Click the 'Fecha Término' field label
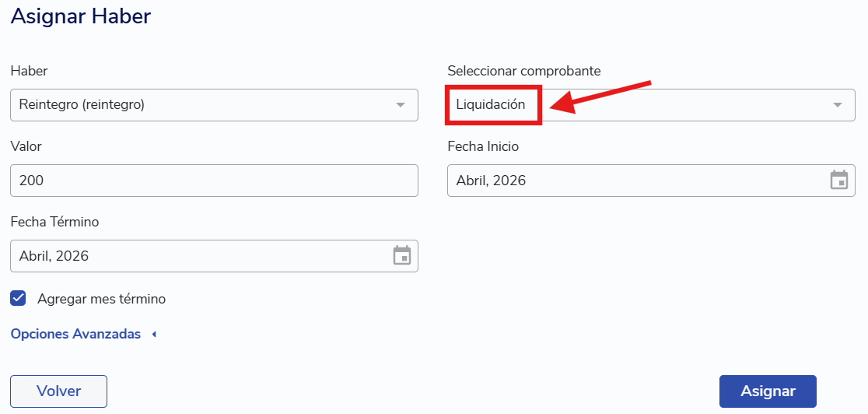The width and height of the screenshot is (868, 414). [x=54, y=222]
